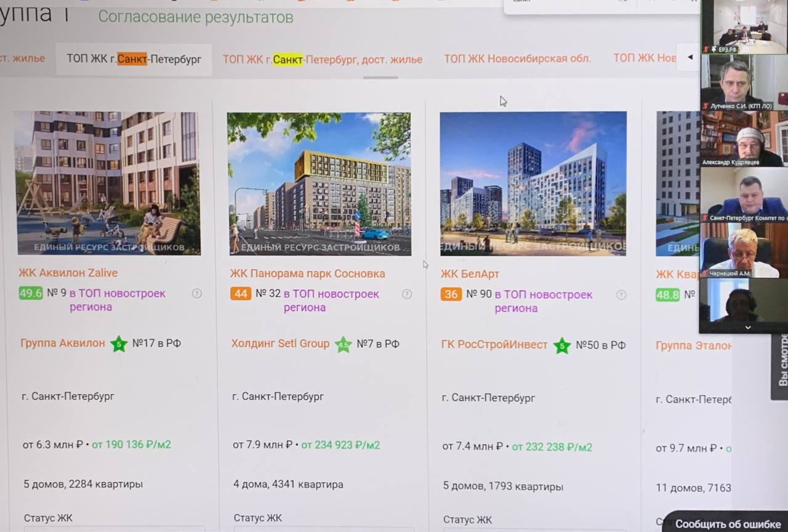Open ТОП новостроек региона link for БелАрт
788x532 pixels.
click(x=544, y=301)
